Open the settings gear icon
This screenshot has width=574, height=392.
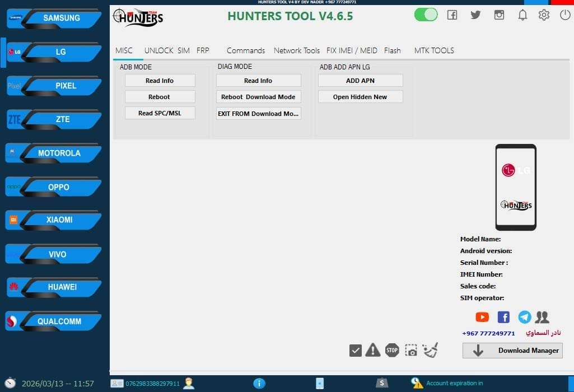[x=544, y=15]
